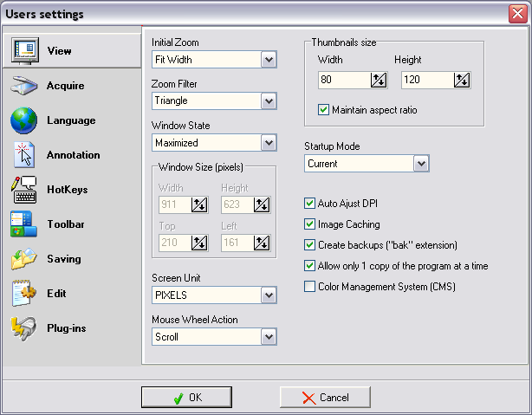Click the Edit notepad gear icon

click(23, 293)
